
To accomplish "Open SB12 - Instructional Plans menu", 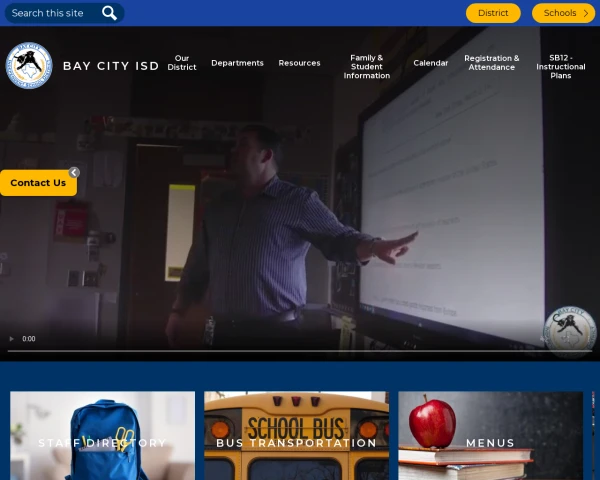I will tap(561, 67).
